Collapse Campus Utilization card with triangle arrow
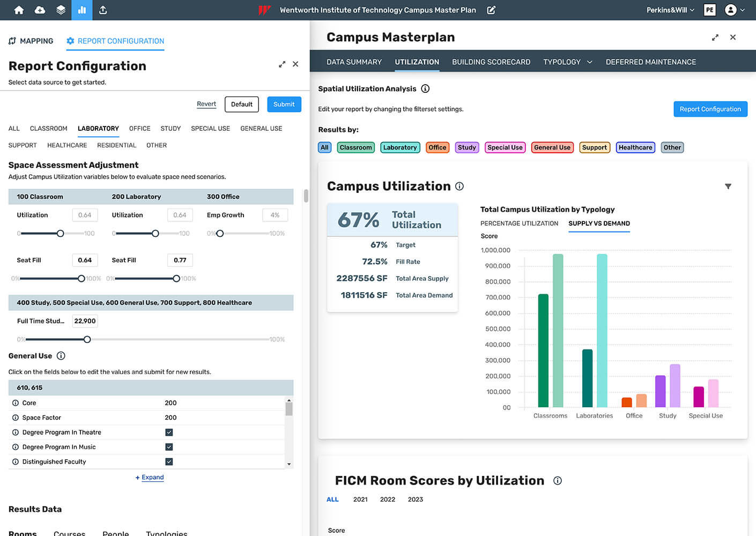Image resolution: width=756 pixels, height=536 pixels. (728, 187)
